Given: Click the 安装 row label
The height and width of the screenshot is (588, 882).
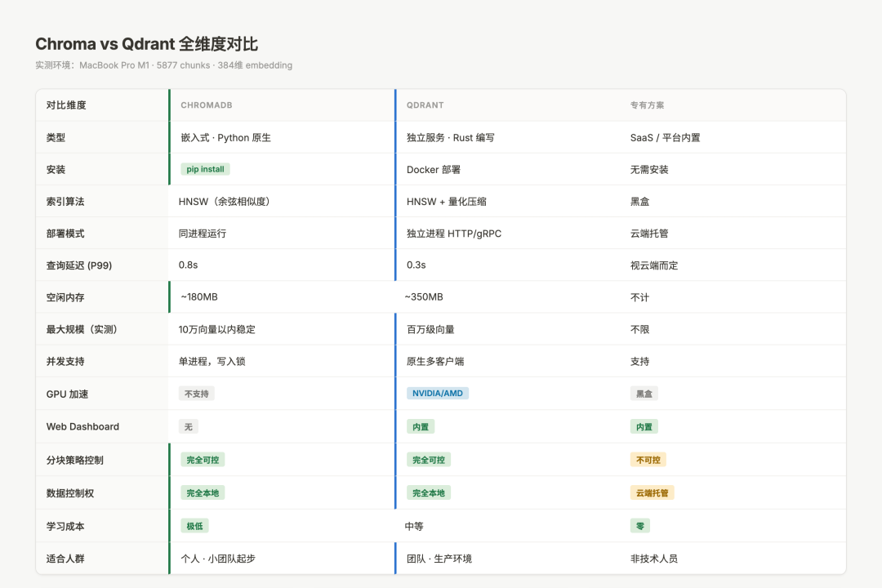Looking at the screenshot, I should click(56, 169).
